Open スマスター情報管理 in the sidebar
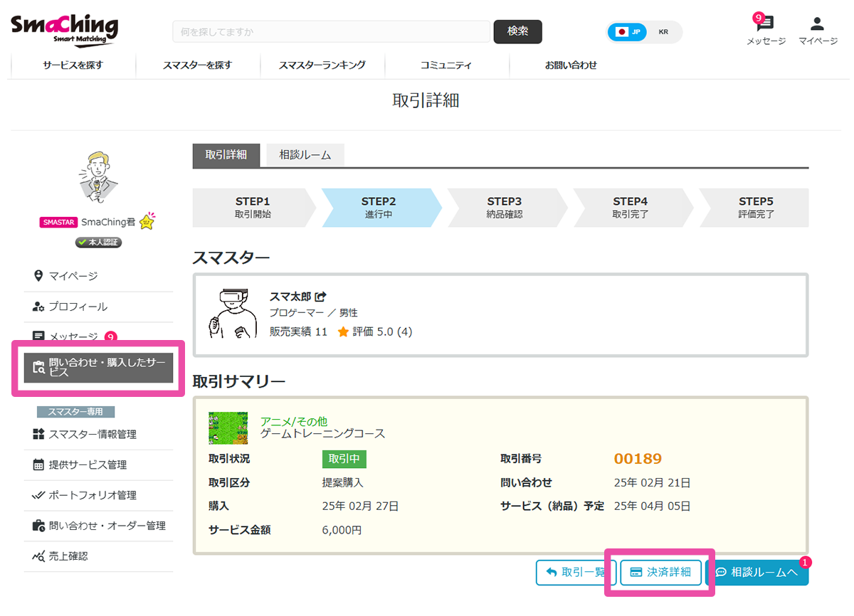The height and width of the screenshot is (616, 854). [x=92, y=434]
